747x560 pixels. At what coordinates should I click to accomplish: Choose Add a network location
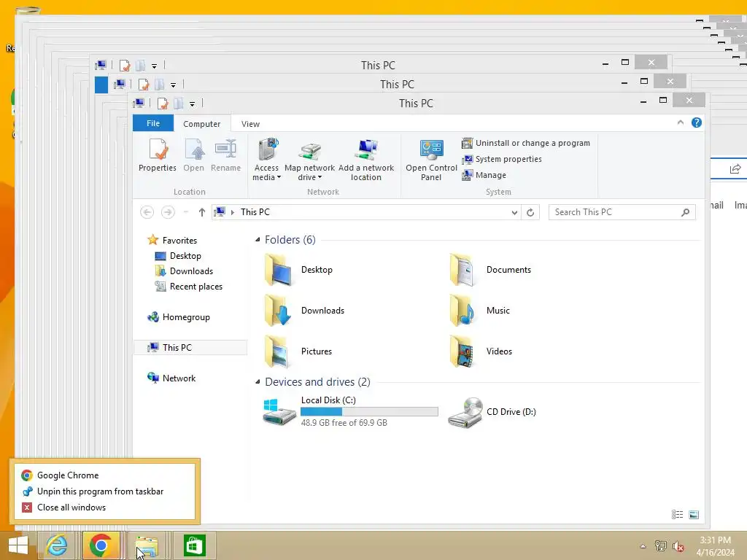(366, 160)
